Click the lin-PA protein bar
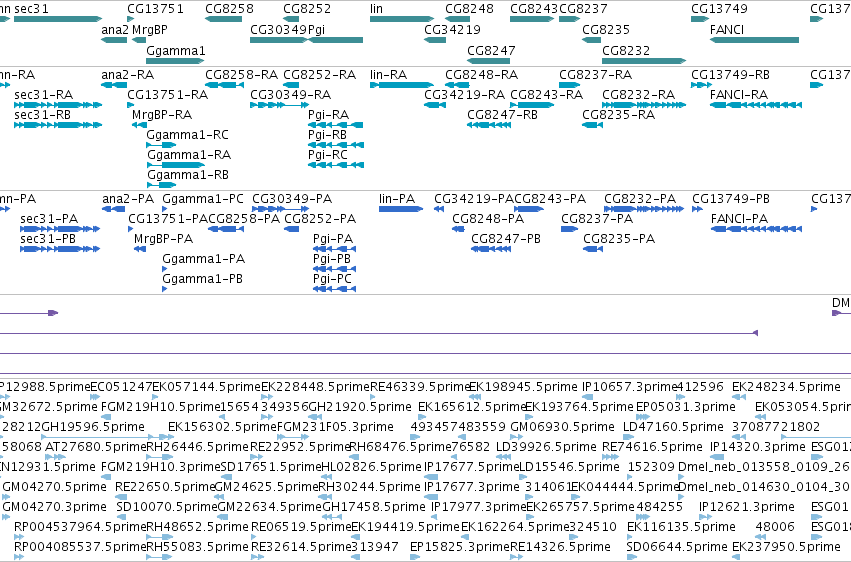Viewport: 851px width, 562px height. (x=401, y=209)
